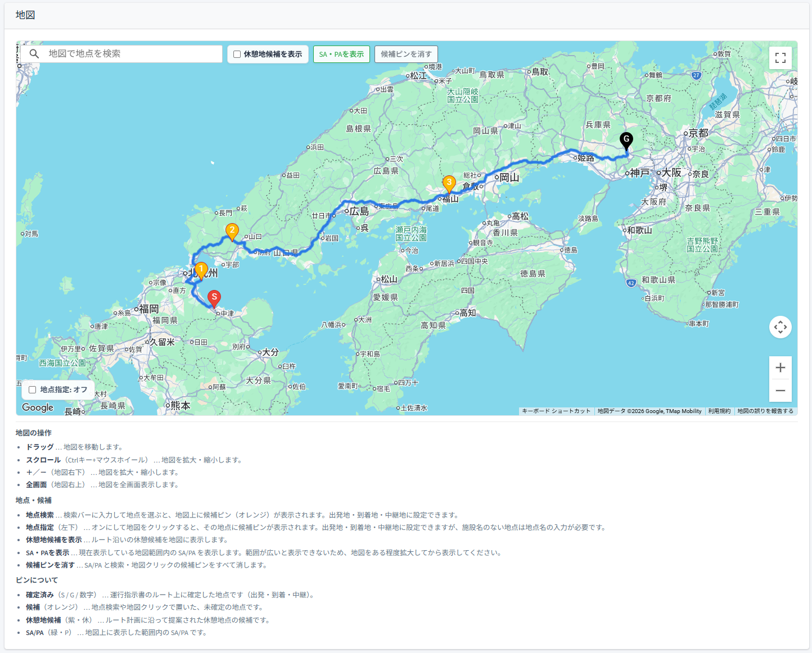
Task: Click the 高知 city label on map
Action: (x=468, y=313)
